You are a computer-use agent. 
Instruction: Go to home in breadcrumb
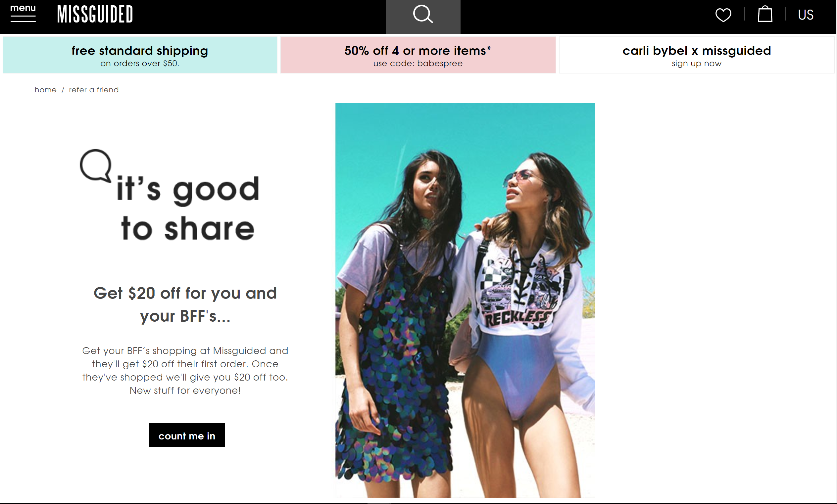tap(45, 90)
